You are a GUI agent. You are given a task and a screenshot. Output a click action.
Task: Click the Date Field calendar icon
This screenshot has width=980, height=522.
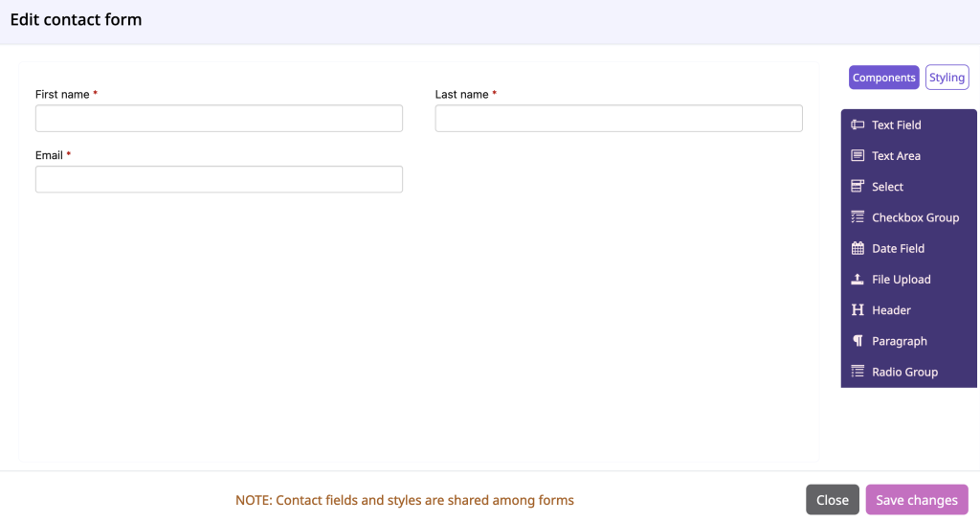857,248
